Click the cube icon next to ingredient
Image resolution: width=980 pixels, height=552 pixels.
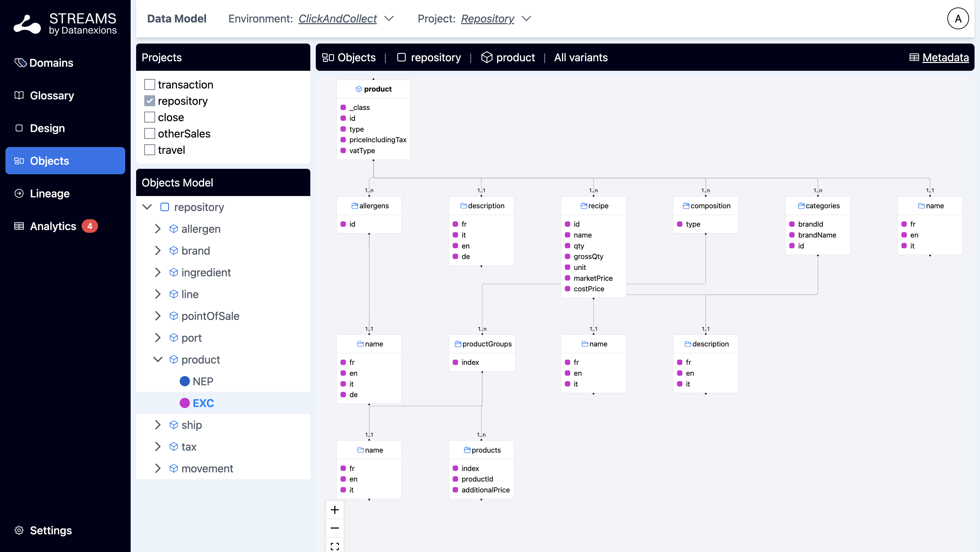174,272
